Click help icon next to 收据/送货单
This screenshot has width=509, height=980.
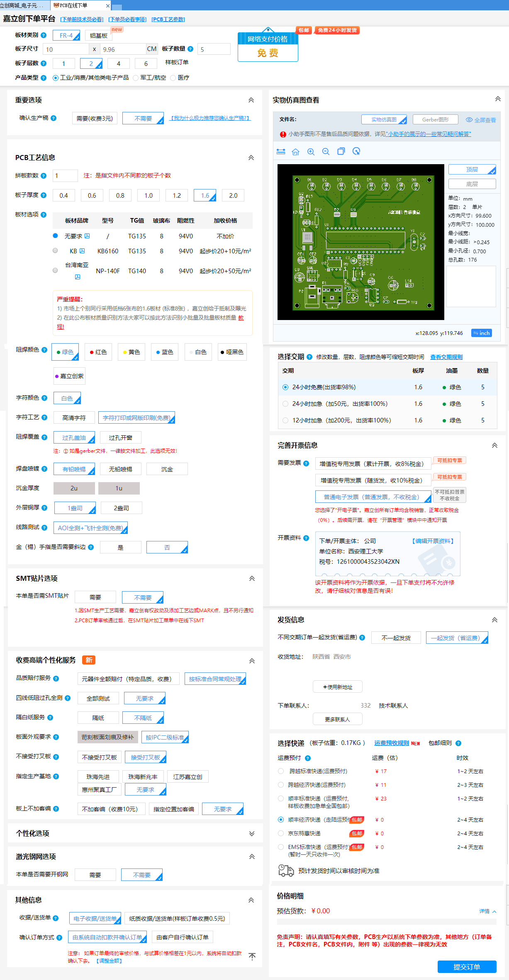56,918
